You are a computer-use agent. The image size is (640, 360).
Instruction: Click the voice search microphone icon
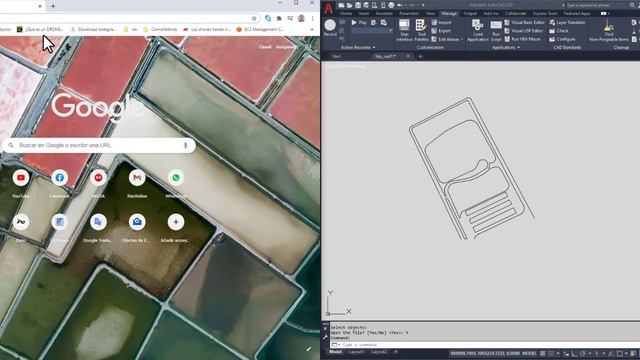click(185, 145)
